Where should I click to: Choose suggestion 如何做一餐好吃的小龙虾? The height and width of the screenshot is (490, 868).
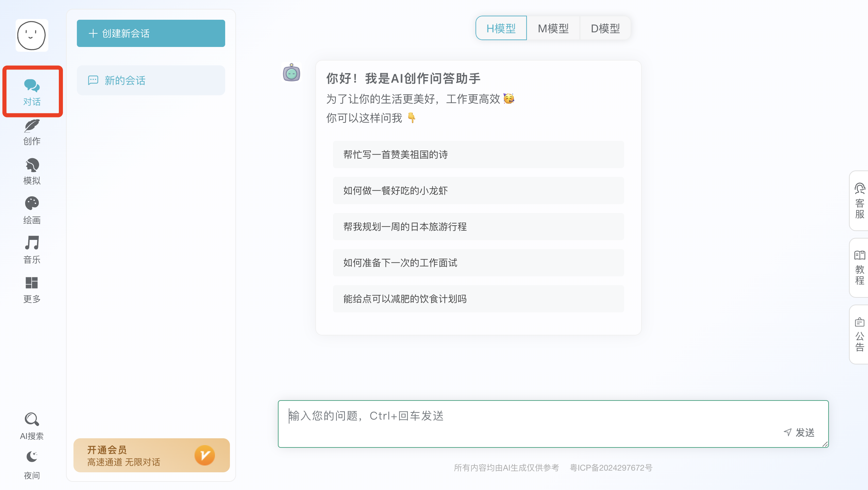pyautogui.click(x=478, y=191)
